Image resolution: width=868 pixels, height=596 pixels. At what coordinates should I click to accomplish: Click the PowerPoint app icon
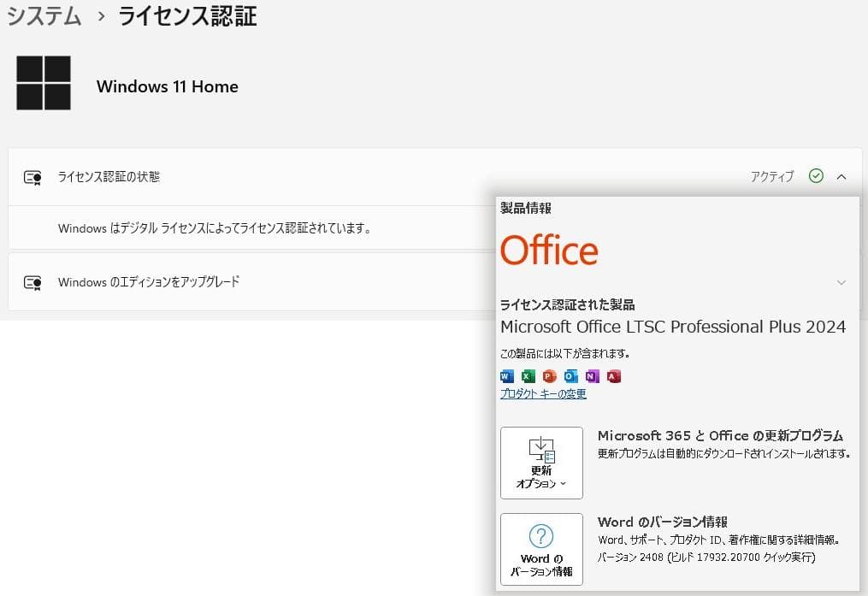(x=549, y=376)
